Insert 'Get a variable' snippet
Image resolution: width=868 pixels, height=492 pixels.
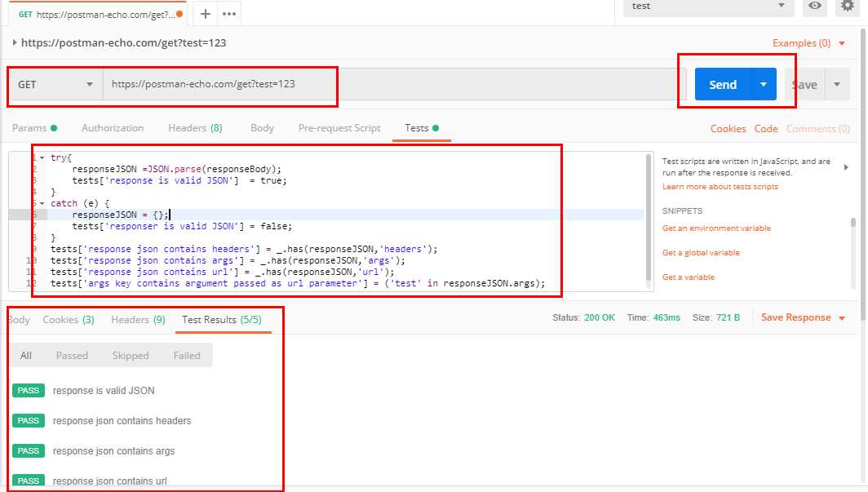(688, 277)
